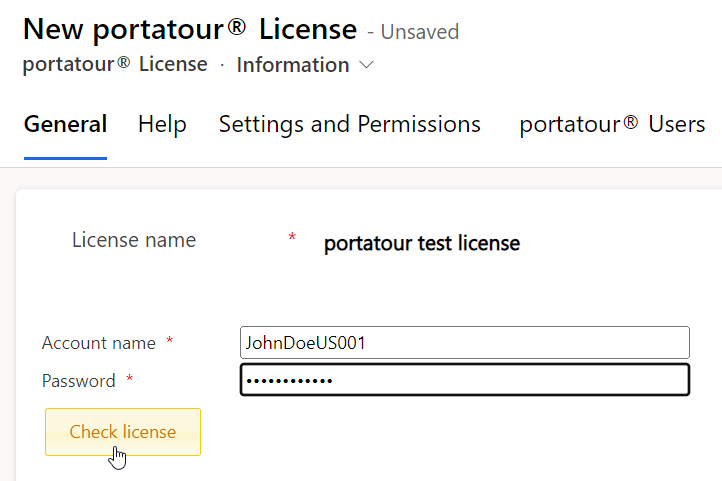Go to the portatour® Users tab
The height and width of the screenshot is (481, 722).
tap(612, 125)
